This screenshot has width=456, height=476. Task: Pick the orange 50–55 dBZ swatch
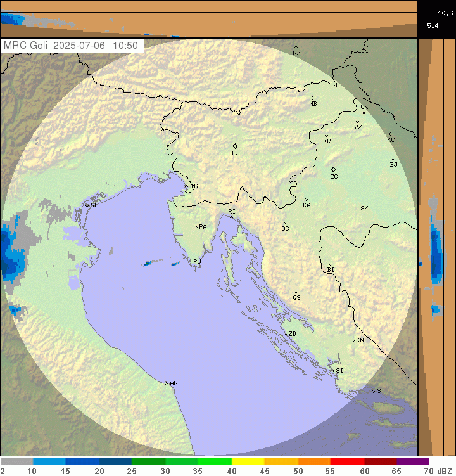[x=314, y=461]
